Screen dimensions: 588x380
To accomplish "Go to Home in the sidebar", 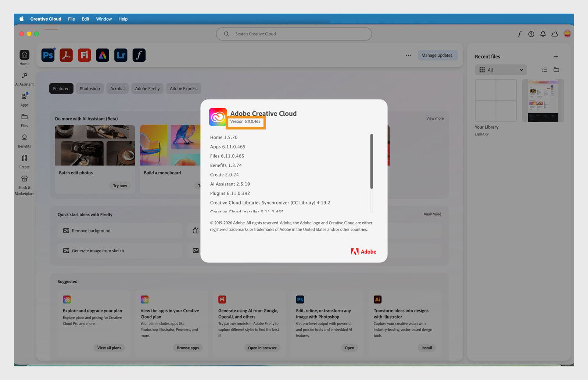I will [x=24, y=58].
